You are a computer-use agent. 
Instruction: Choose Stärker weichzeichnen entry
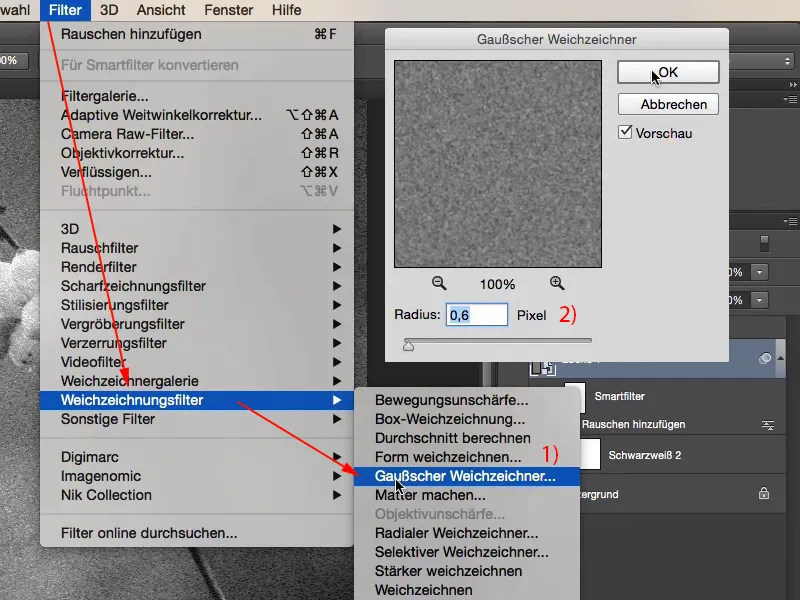(467, 571)
